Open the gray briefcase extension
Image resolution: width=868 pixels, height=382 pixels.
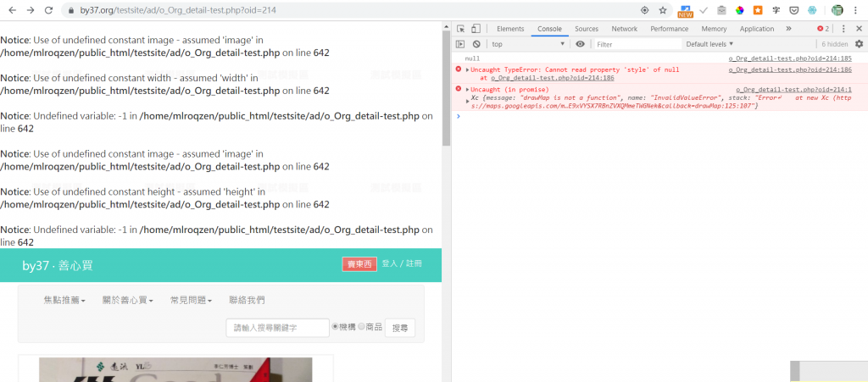tap(722, 10)
